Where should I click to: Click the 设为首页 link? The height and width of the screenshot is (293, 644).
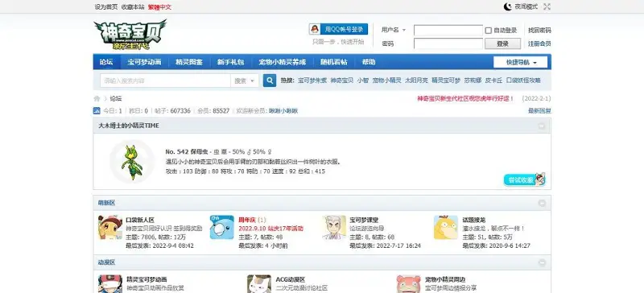click(x=106, y=7)
